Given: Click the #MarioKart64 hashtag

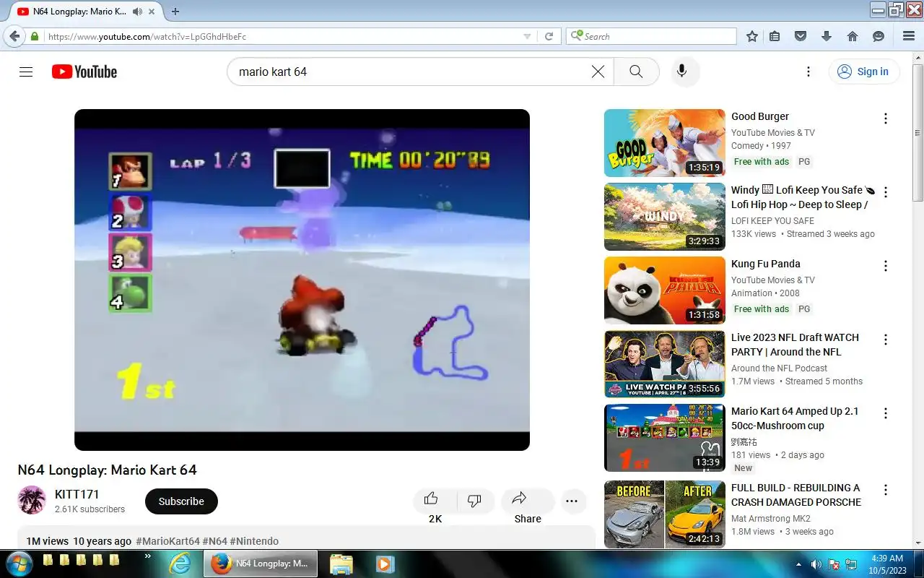Looking at the screenshot, I should point(167,541).
